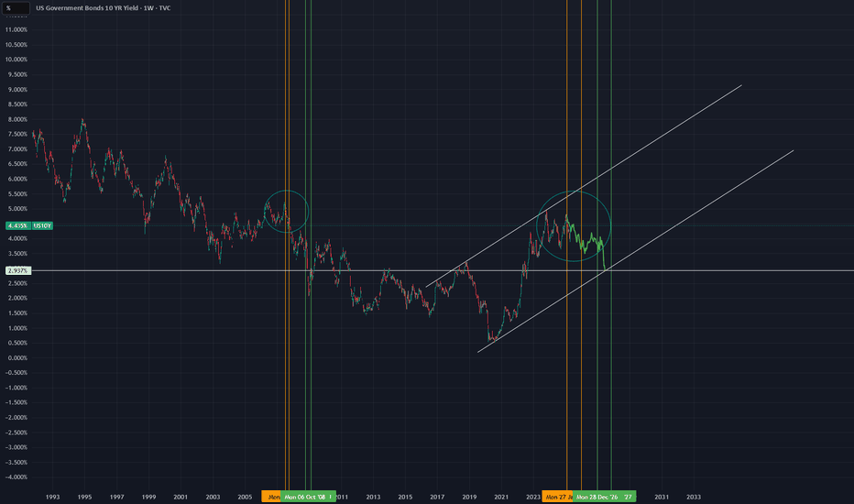Click the green 'Mon 28 Dec '26' date label
Screen dimensions: 854x504
pos(604,497)
